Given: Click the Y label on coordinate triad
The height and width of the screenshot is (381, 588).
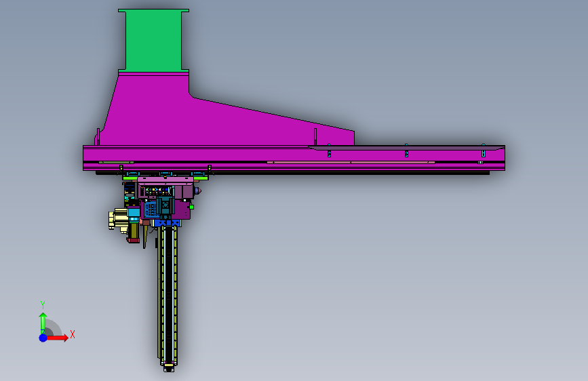Looking at the screenshot, I should (42, 305).
